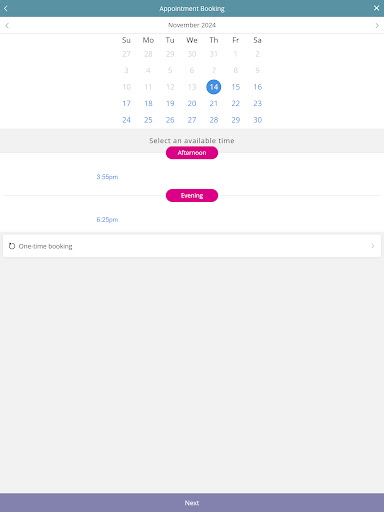Image resolution: width=384 pixels, height=512 pixels.
Task: Pick Friday November 15
Action: [x=236, y=87]
